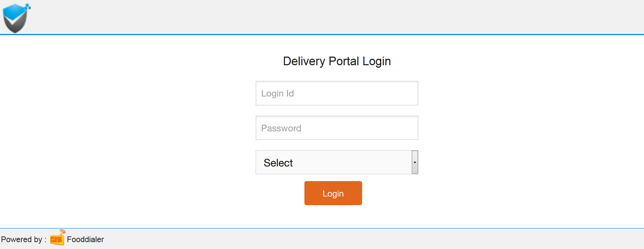Click the blue shield logo in header
Image resolution: width=644 pixels, height=249 pixels.
[16, 18]
